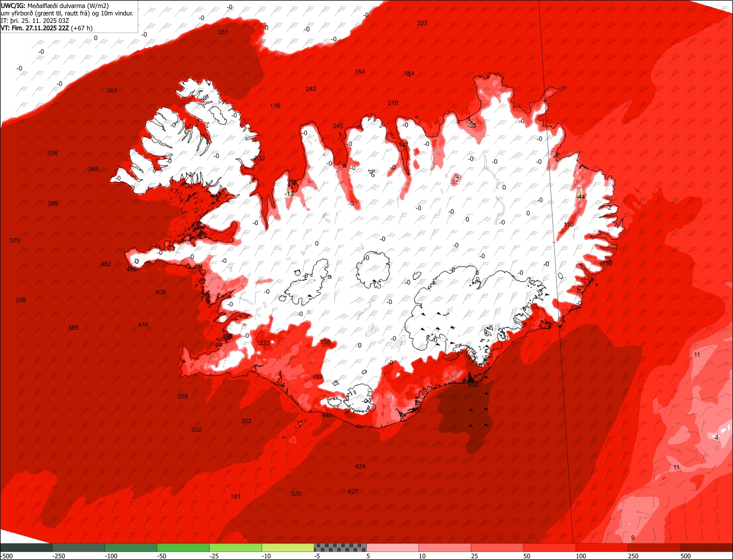Image resolution: width=733 pixels, height=560 pixels.
Task: Click the bright red 100 to 250 legend swatch
Action: [x=602, y=547]
